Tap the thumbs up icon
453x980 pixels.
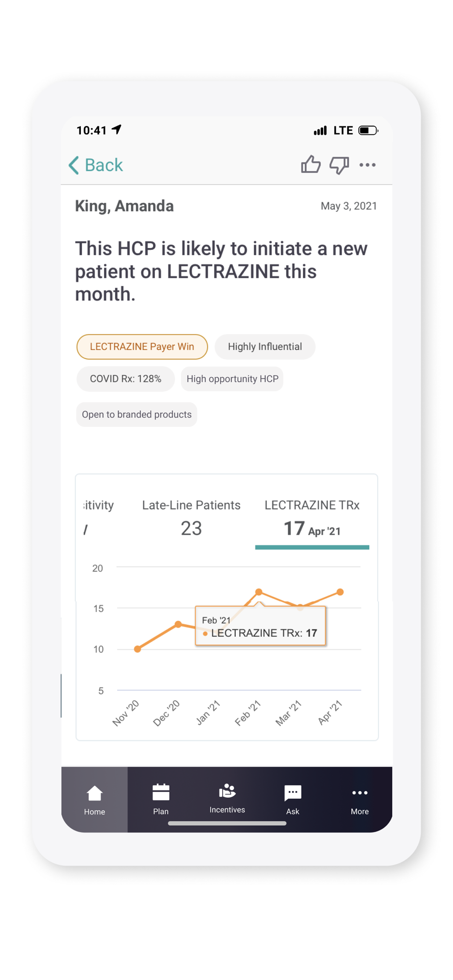click(311, 165)
